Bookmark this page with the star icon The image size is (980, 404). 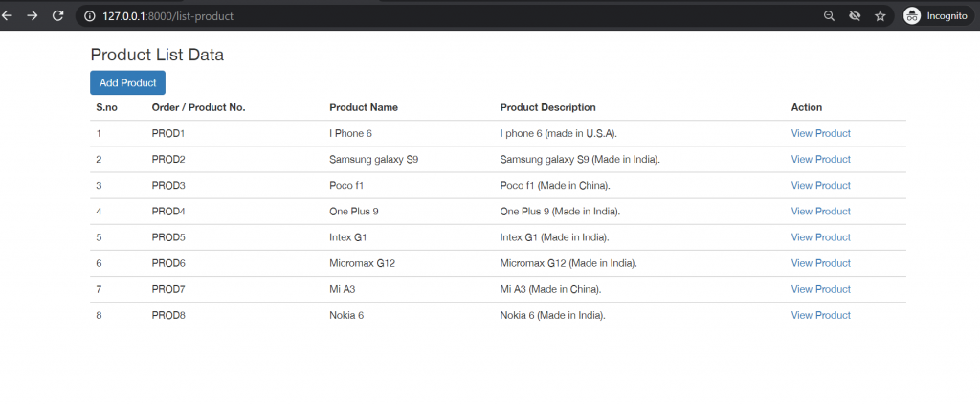pos(880,16)
